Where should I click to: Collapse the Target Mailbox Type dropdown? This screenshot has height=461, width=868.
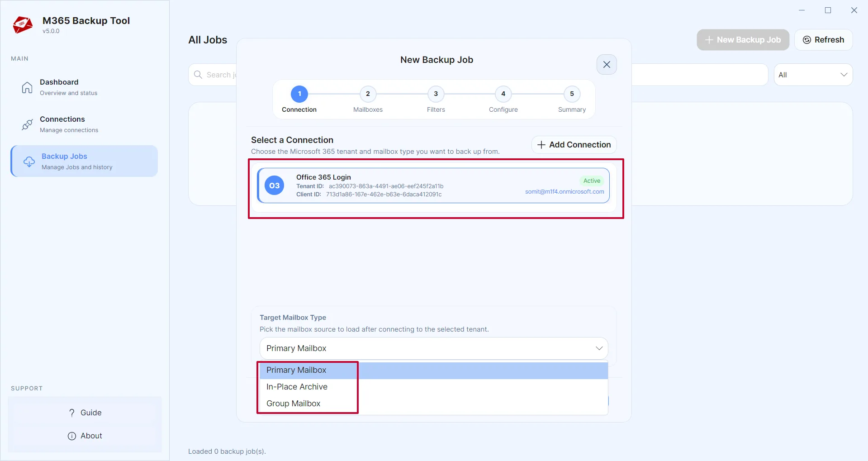pos(434,348)
